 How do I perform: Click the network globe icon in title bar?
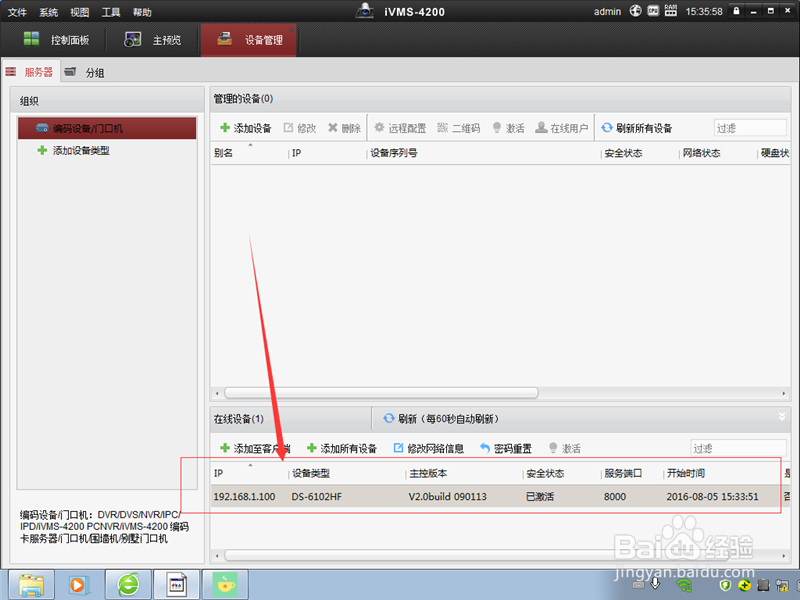(635, 11)
